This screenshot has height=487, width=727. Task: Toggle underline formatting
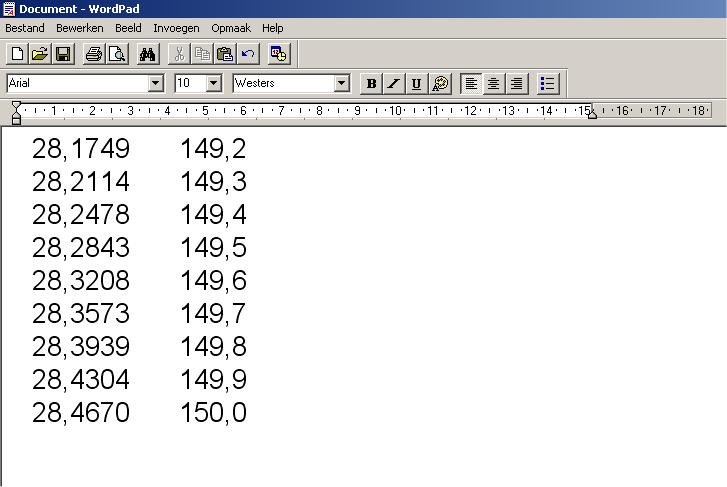[x=416, y=84]
